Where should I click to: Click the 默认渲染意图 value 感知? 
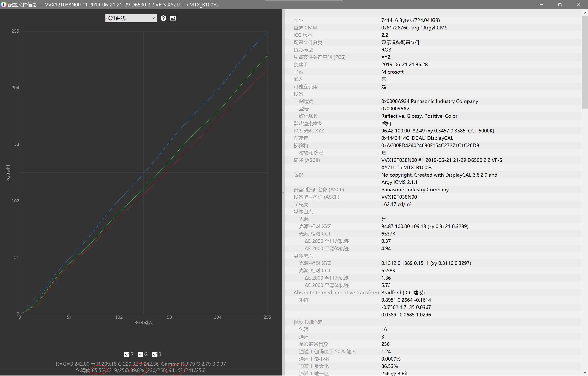386,123
